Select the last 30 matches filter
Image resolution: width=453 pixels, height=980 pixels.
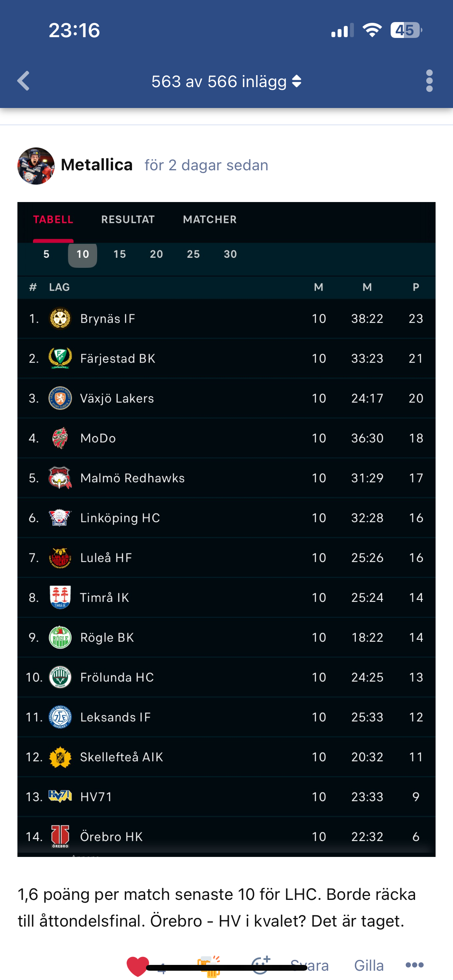coord(230,254)
